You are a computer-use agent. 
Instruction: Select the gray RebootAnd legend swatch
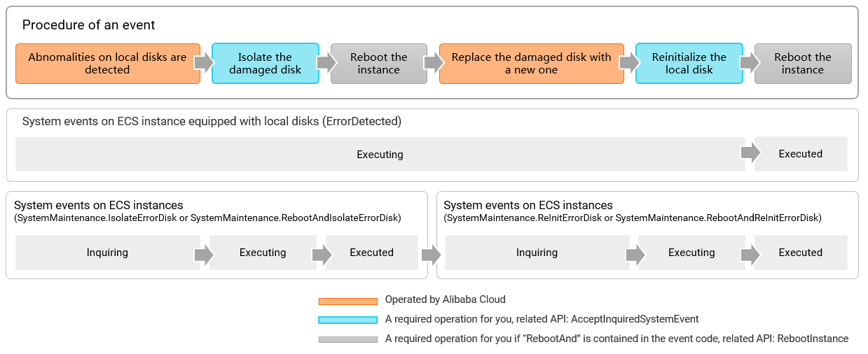(x=348, y=340)
